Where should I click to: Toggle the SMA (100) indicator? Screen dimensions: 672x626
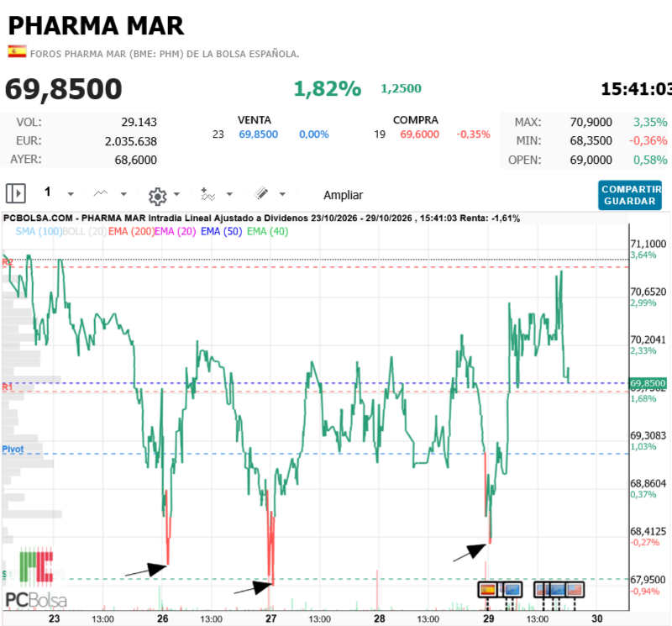[x=39, y=232]
